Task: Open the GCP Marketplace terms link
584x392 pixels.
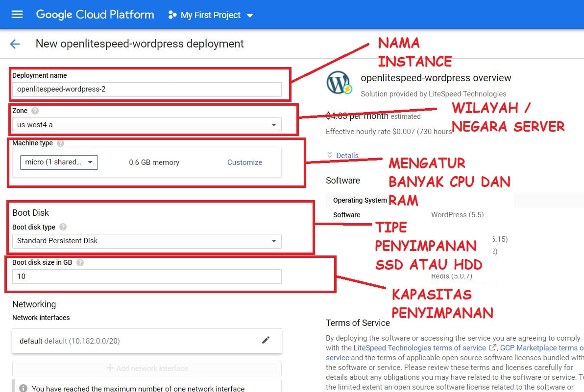Action: tap(541, 348)
